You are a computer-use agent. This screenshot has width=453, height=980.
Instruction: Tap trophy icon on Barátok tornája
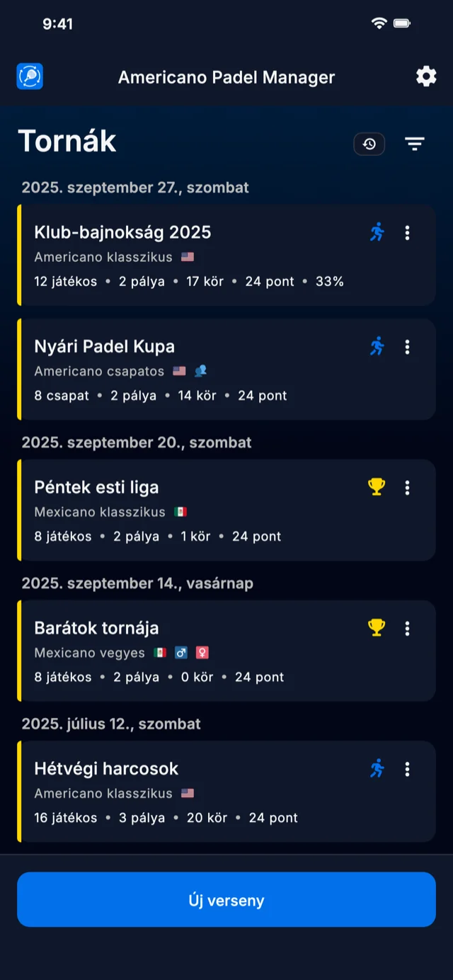377,628
